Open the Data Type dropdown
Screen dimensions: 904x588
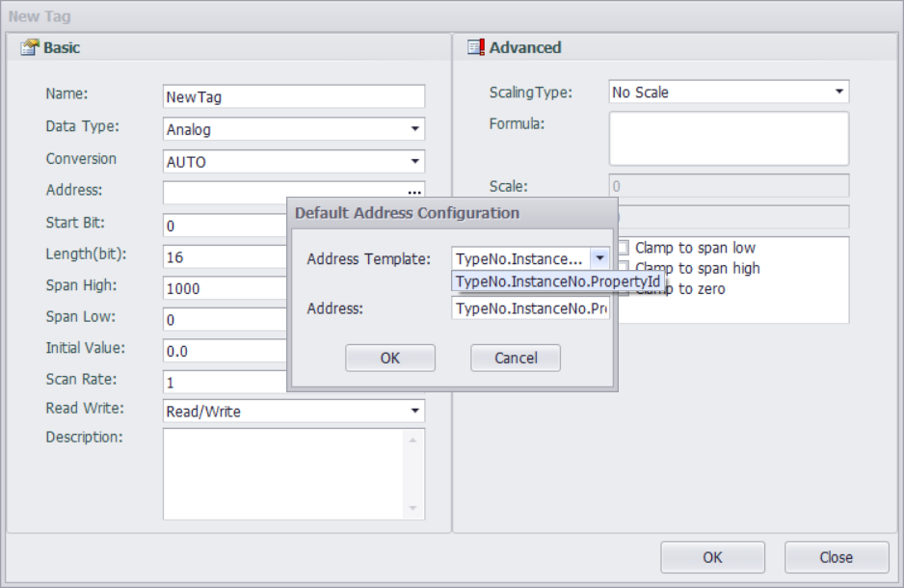pyautogui.click(x=414, y=129)
